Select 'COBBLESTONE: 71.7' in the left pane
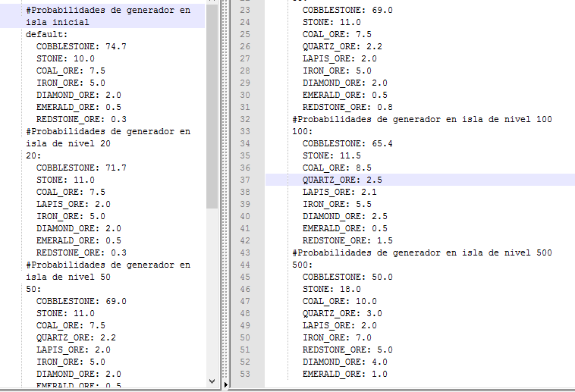This screenshot has height=392, width=575. click(81, 168)
